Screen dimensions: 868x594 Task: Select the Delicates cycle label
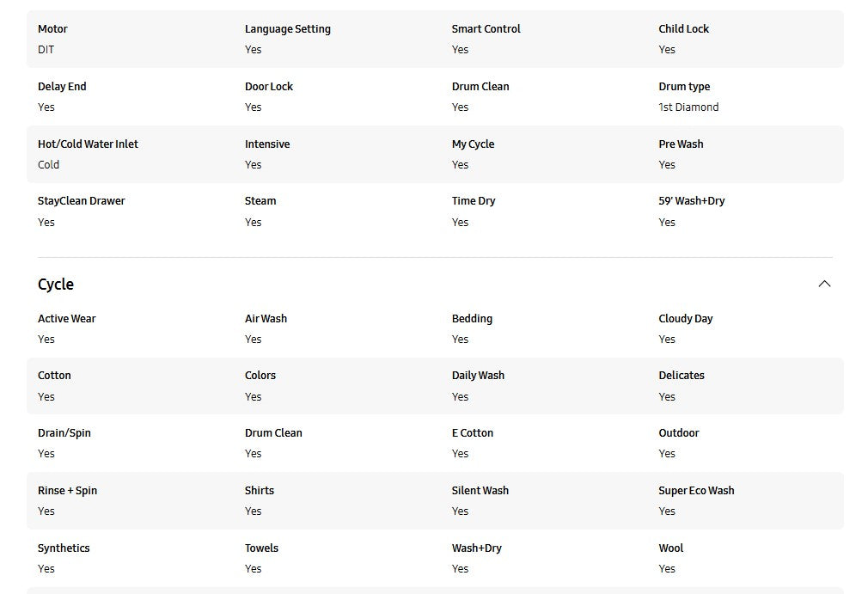point(682,376)
